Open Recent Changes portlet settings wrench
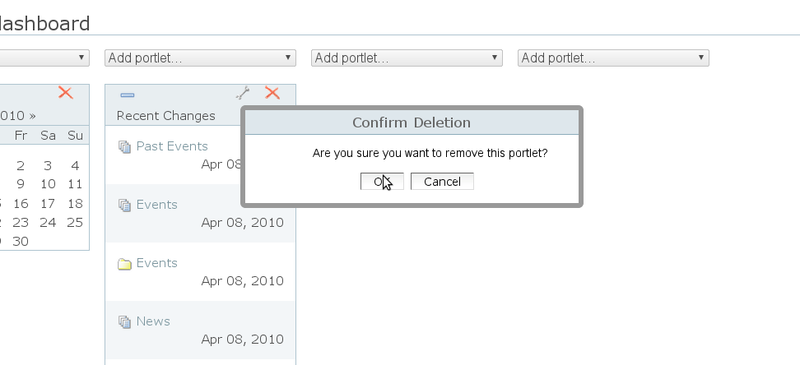The height and width of the screenshot is (365, 800). [x=243, y=93]
